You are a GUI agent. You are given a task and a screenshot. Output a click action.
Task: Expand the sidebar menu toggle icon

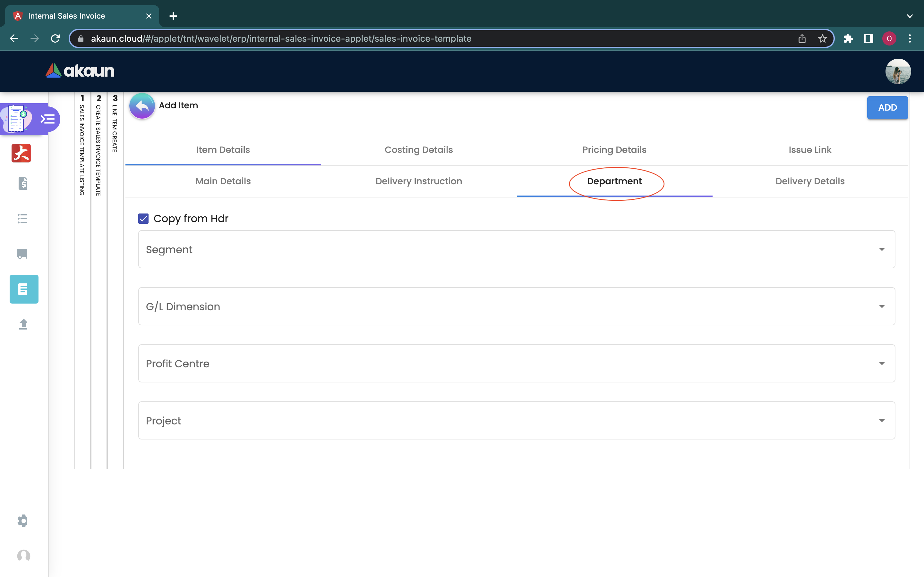(x=48, y=119)
